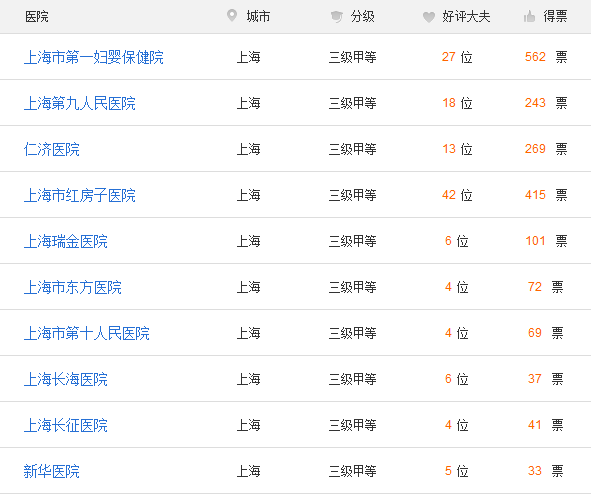Click the thumbs-up icon beside 得票
This screenshot has width=594, height=497.
point(529,17)
